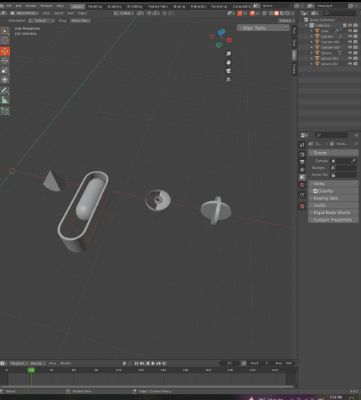Expand the Units panel
Image resolution: width=361 pixels, height=400 pixels.
point(333,184)
